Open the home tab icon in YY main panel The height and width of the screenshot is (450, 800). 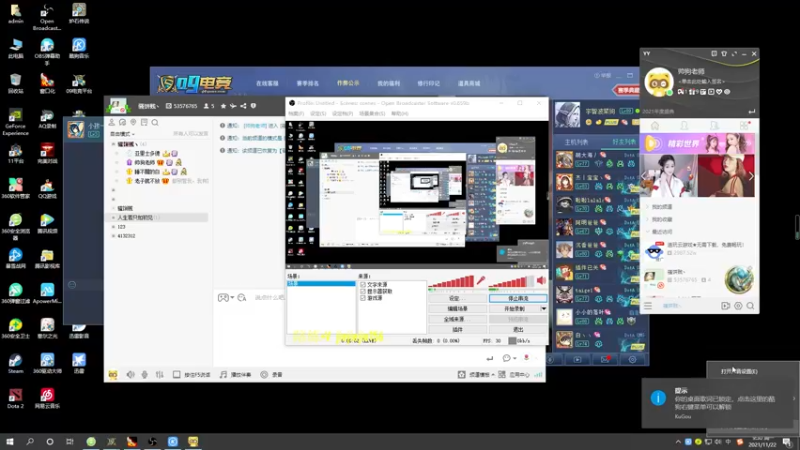pos(655,126)
